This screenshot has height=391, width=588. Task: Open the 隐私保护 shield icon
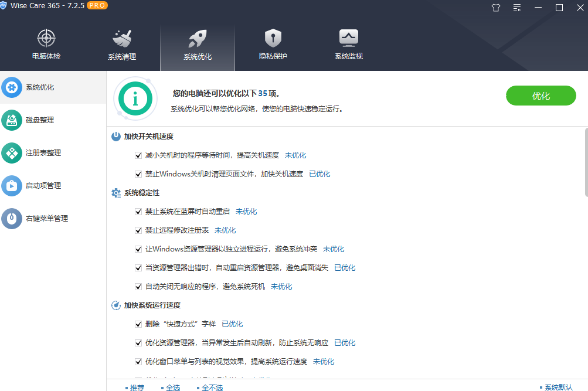click(273, 39)
